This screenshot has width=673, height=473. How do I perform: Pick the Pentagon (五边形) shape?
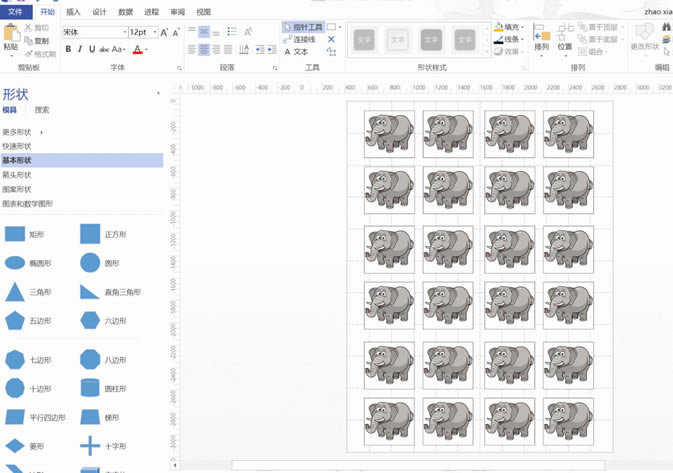[15, 321]
